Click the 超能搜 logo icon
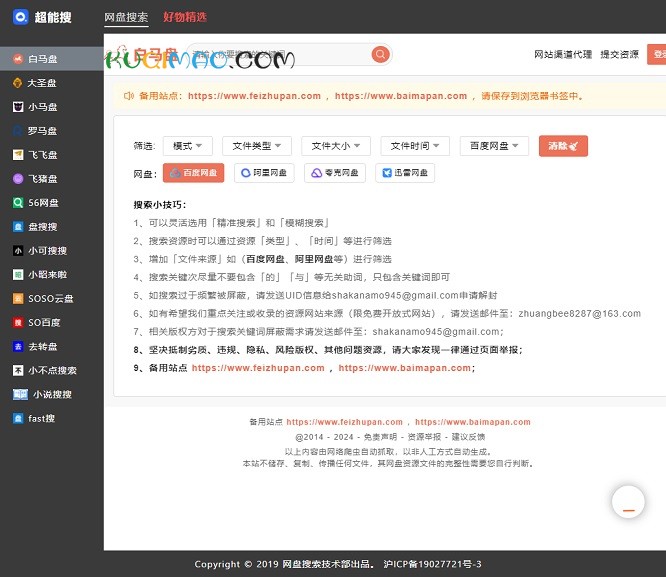 tap(20, 17)
